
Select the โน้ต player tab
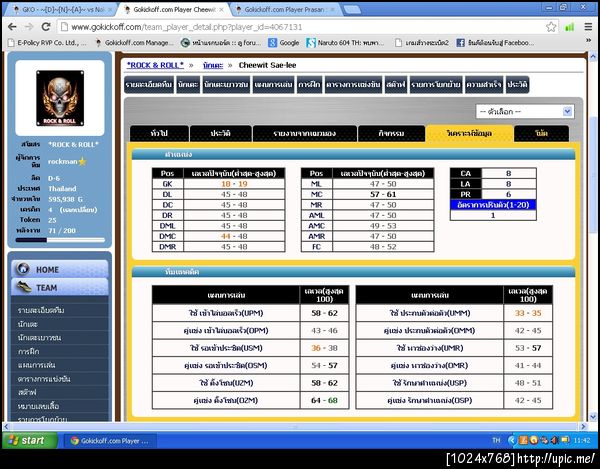[x=541, y=133]
